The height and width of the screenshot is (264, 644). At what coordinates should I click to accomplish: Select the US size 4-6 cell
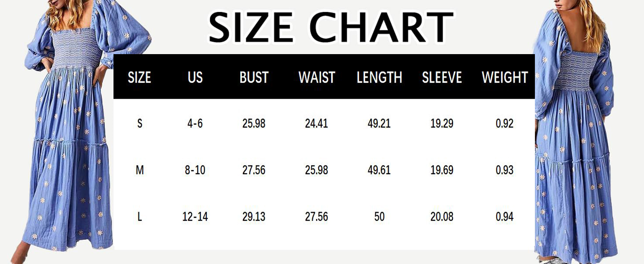click(195, 124)
